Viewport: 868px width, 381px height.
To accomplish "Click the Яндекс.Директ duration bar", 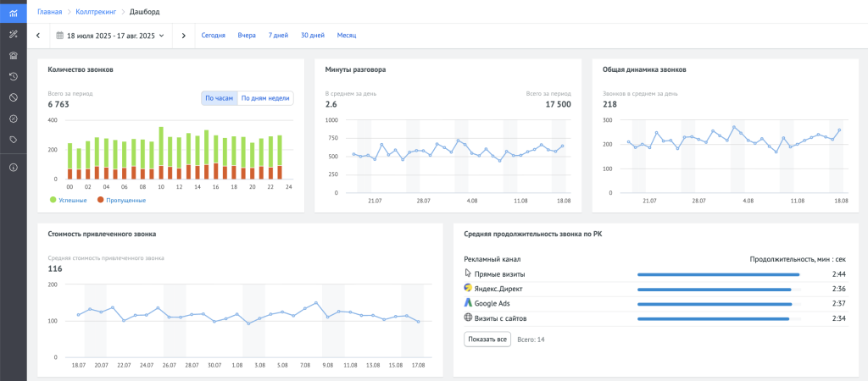I will click(x=715, y=289).
